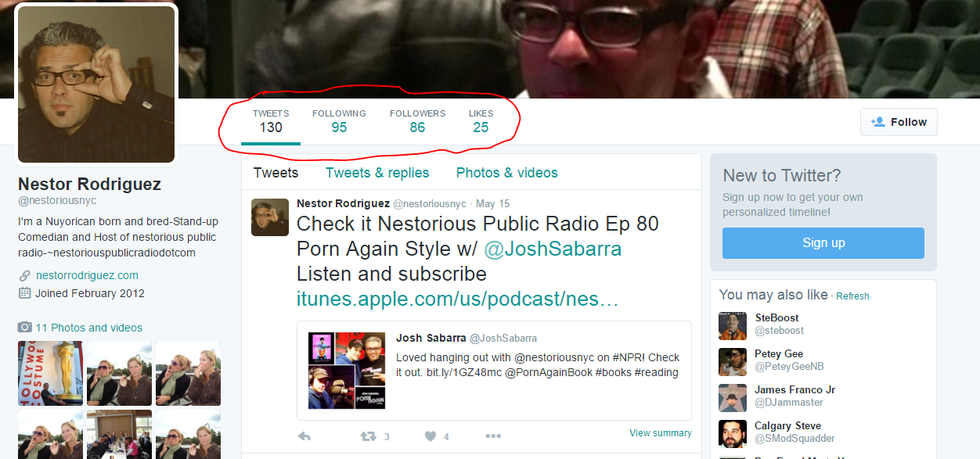Click the Sign up button

(x=823, y=243)
